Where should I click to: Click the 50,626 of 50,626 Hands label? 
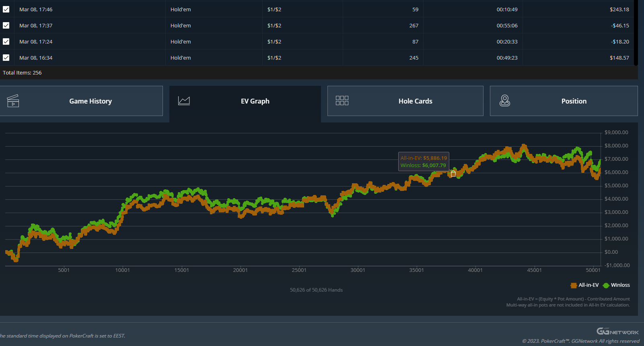coord(316,290)
